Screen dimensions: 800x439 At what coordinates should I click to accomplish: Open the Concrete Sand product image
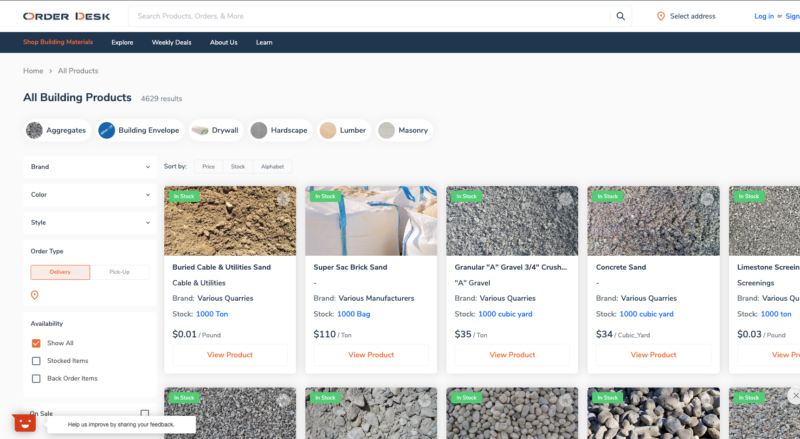tap(654, 221)
